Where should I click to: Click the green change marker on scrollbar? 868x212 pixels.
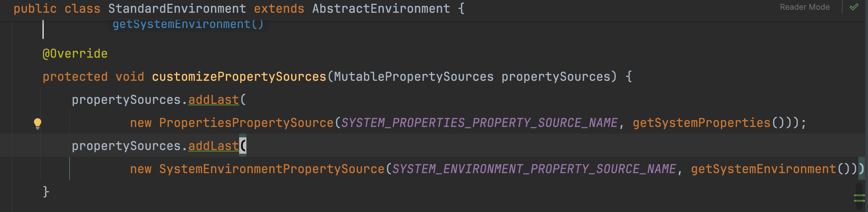point(859,198)
